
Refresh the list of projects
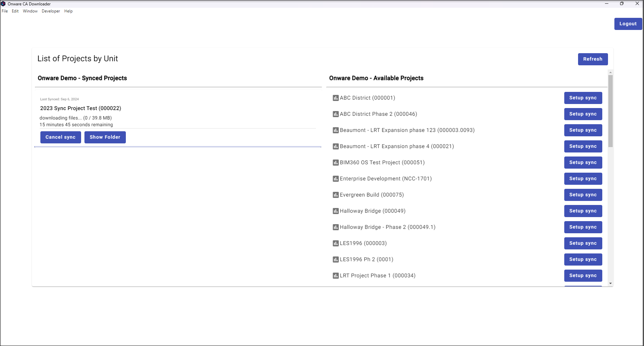[593, 59]
